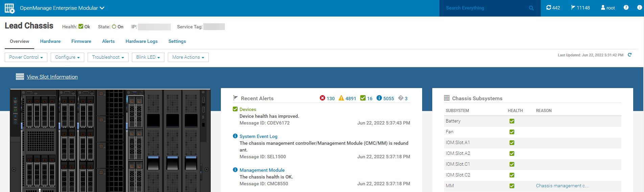Image resolution: width=644 pixels, height=192 pixels.
Task: Expand the More Actions dropdown
Action: pyautogui.click(x=188, y=57)
